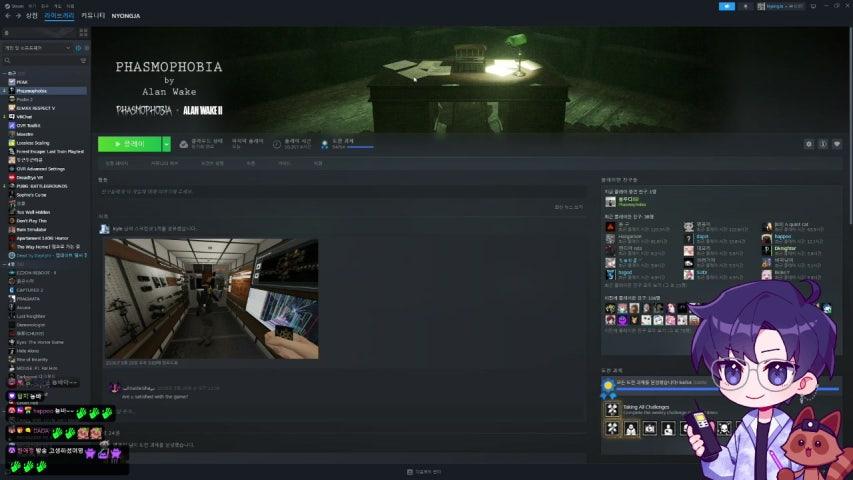Open the notifications bell icon

point(745,6)
